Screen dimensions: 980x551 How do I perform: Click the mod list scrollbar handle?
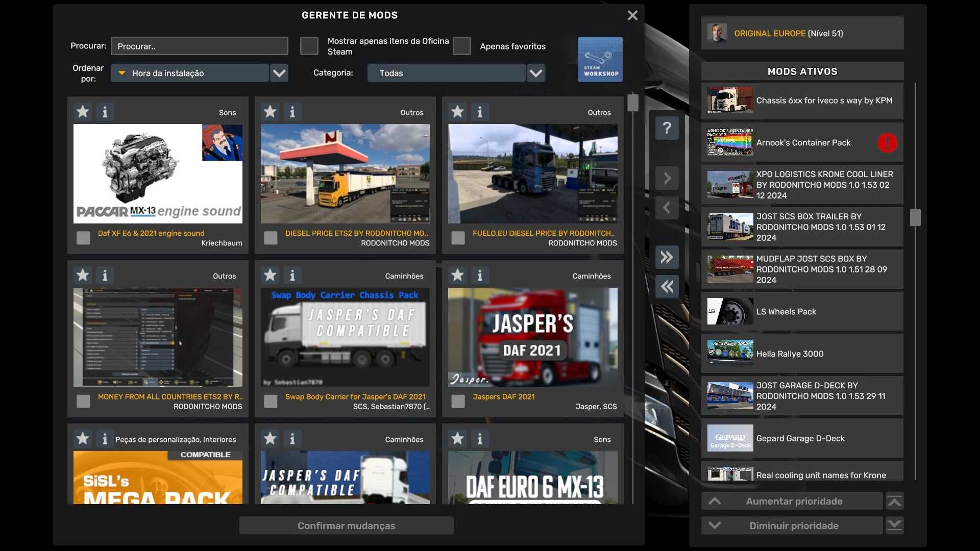coord(633,103)
